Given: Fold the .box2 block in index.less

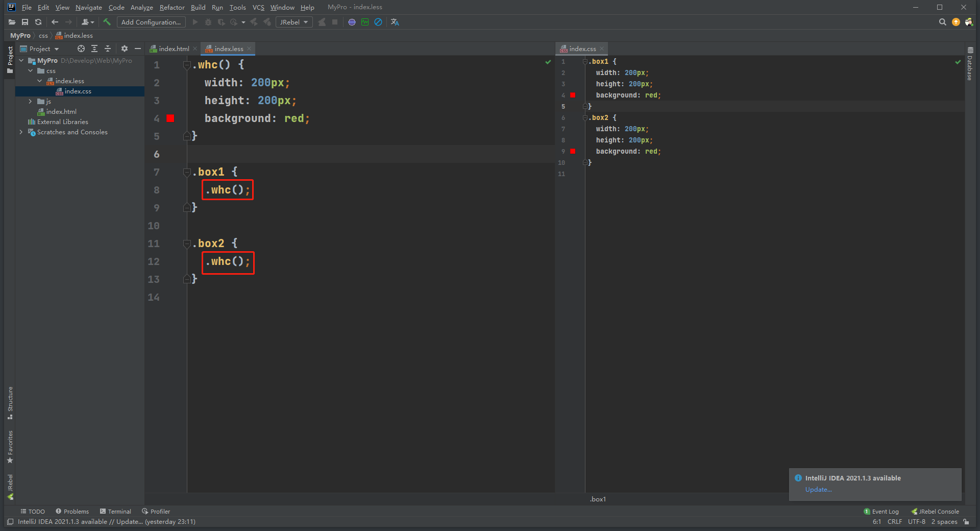Looking at the screenshot, I should 187,244.
